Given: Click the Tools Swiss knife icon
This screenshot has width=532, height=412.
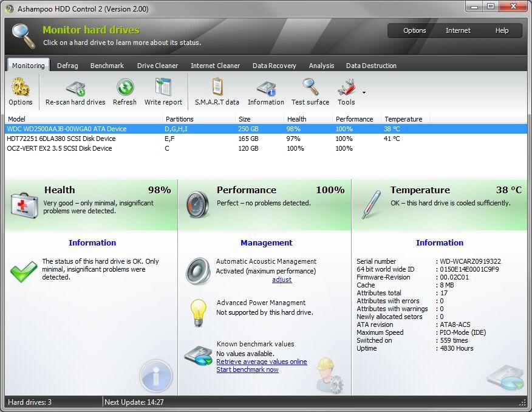Looking at the screenshot, I should [346, 88].
